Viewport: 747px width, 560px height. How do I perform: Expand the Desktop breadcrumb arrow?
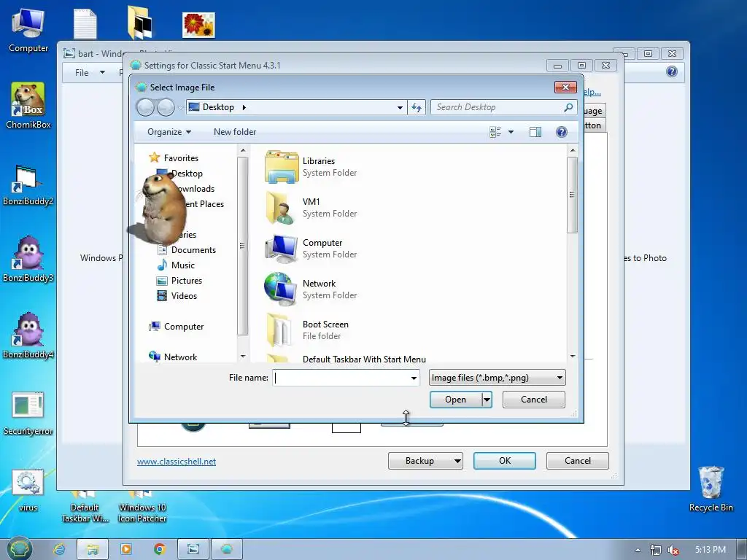coord(244,108)
